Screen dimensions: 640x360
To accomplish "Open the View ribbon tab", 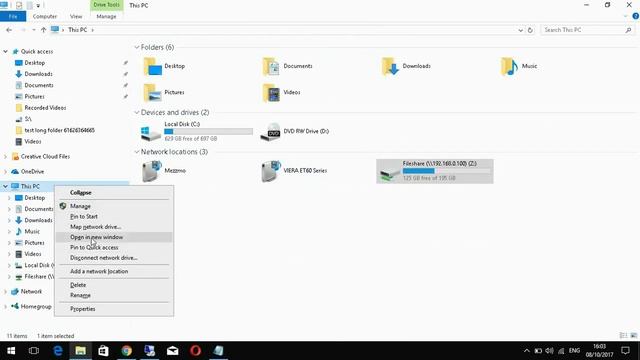I will (x=76, y=16).
